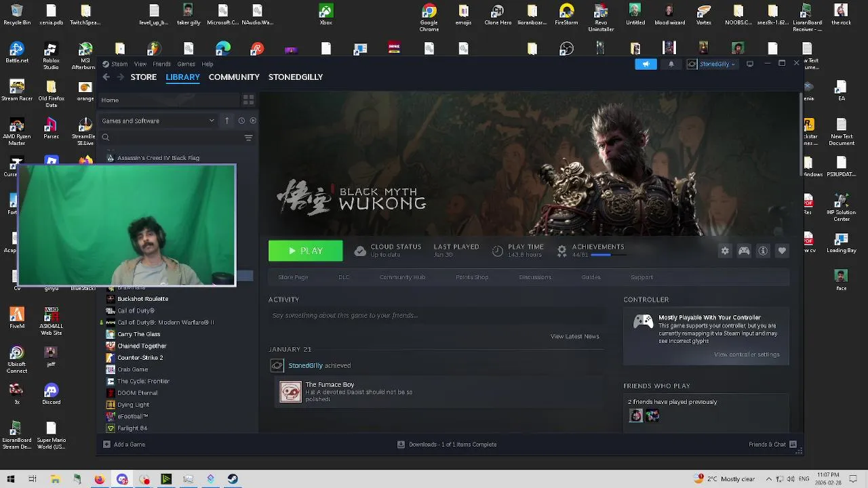The height and width of the screenshot is (488, 868).
Task: Open the notifications bell
Action: (x=671, y=64)
